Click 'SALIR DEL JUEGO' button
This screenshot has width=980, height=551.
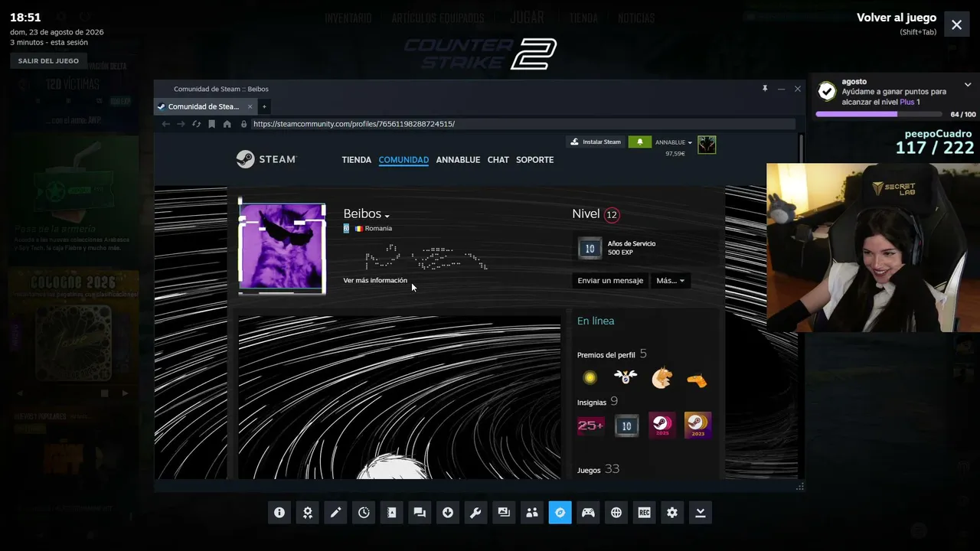tap(49, 61)
